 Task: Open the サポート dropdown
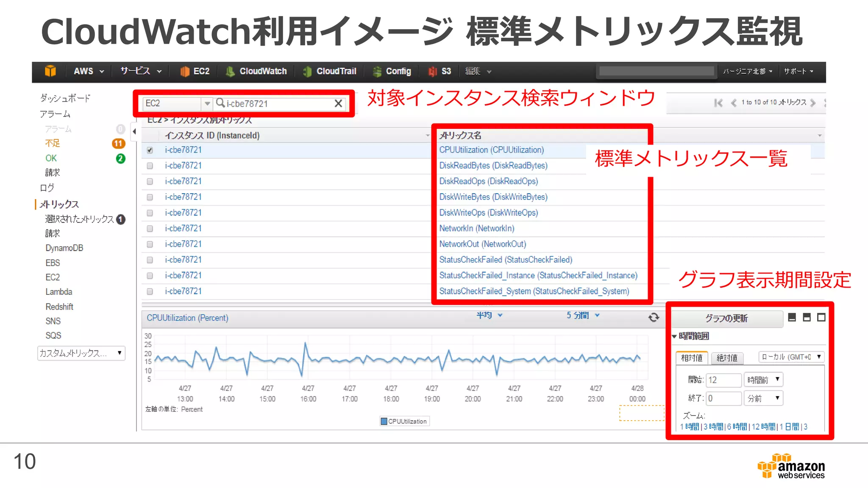798,72
